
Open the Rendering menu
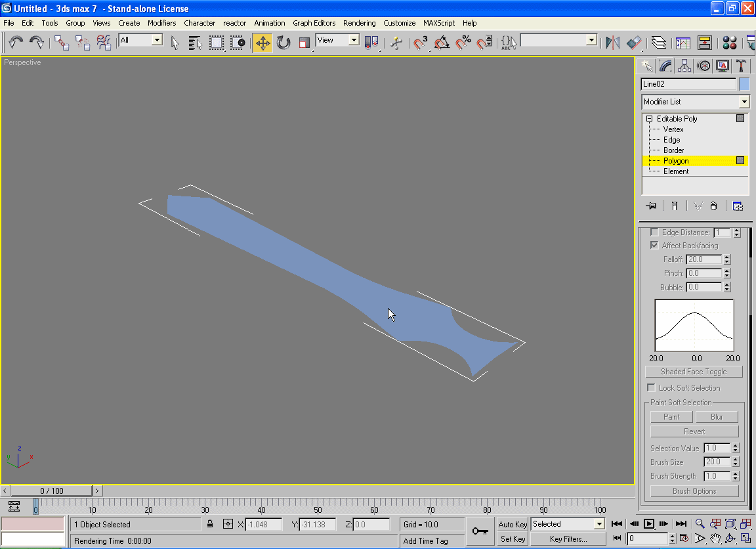click(359, 23)
